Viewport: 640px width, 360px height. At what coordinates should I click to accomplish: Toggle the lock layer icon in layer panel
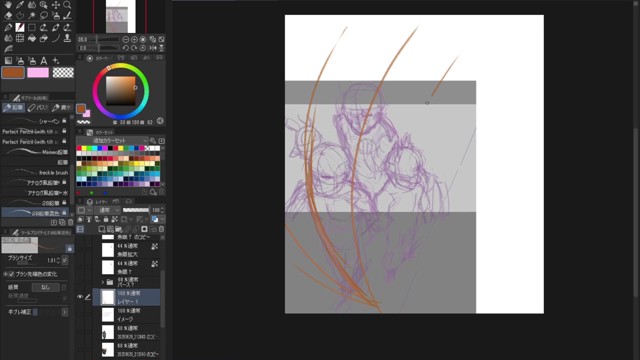point(106,219)
